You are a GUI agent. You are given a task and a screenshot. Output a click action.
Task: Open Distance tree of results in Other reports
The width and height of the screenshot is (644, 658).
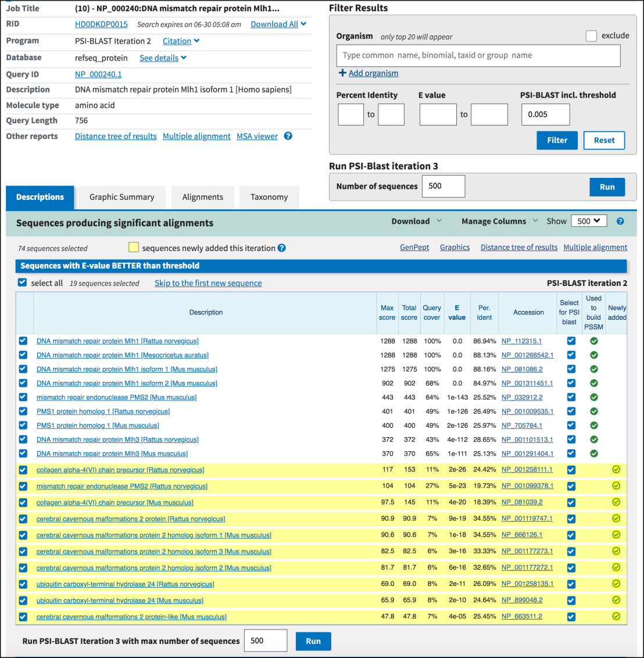116,136
